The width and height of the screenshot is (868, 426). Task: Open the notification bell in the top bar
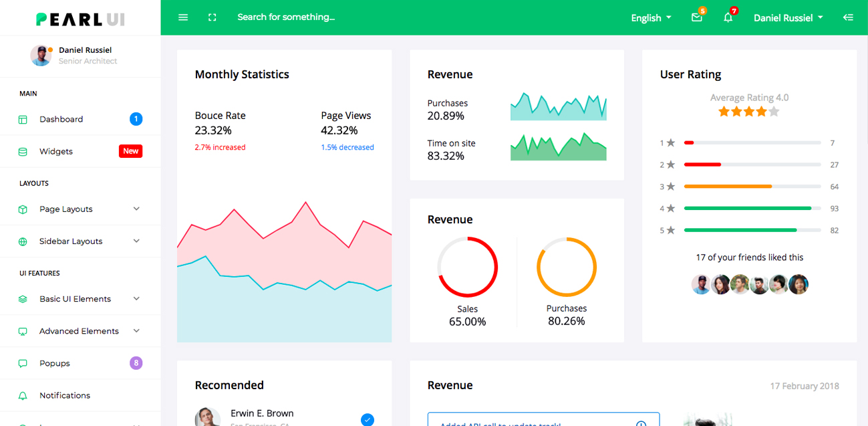[728, 18]
